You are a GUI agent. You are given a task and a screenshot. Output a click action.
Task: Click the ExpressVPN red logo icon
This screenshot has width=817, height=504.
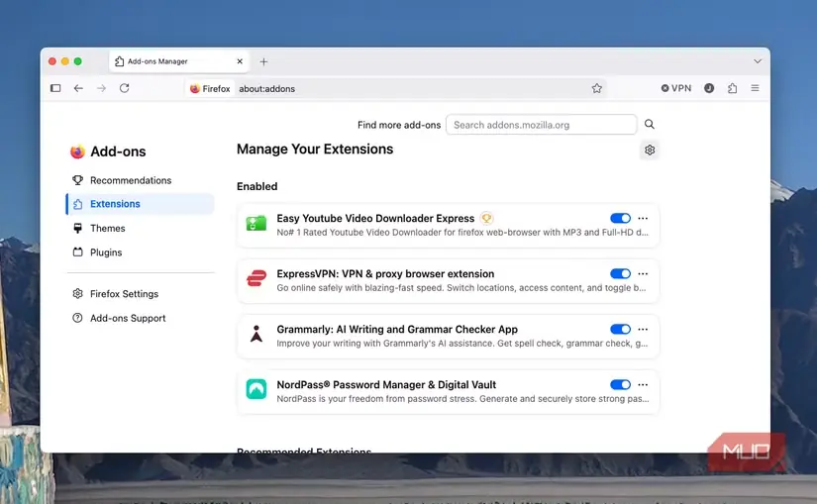[x=255, y=278]
